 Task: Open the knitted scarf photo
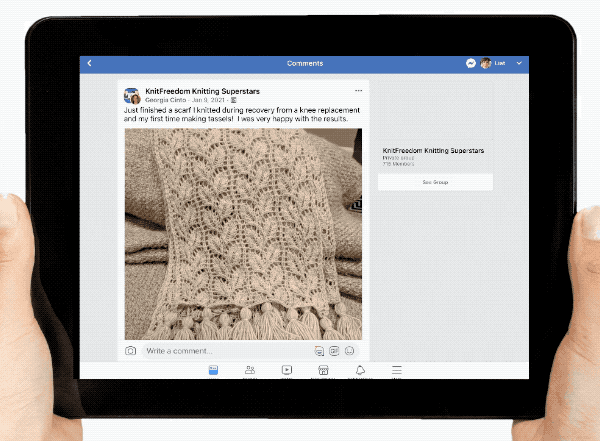(x=243, y=234)
